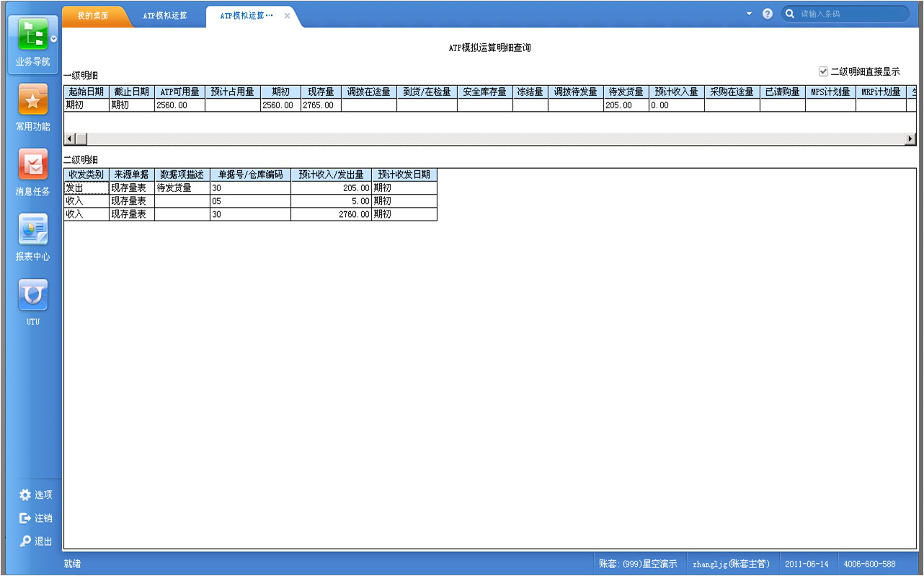Viewport: 924px width, 576px height.
Task: Switch to the first ATP模拟运算 tab
Action: click(x=165, y=15)
